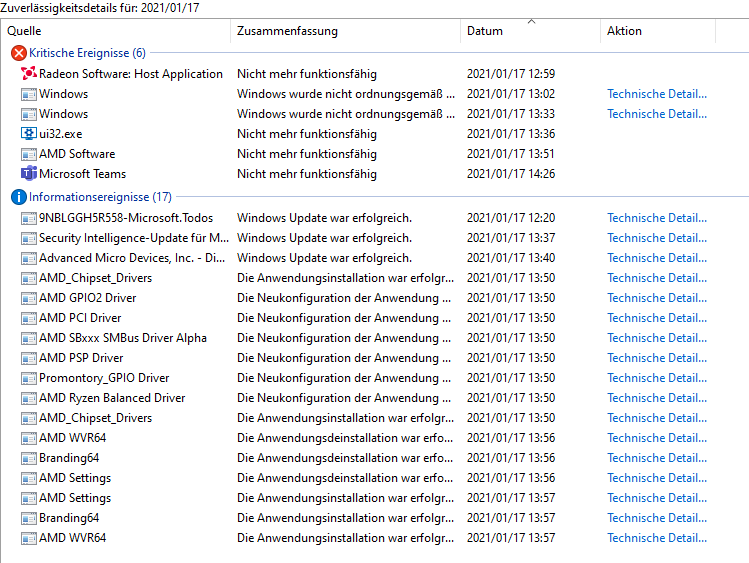This screenshot has height=563, width=749.
Task: Open Technische Details for AMD Ryzen Balanced Driver
Action: (x=657, y=398)
